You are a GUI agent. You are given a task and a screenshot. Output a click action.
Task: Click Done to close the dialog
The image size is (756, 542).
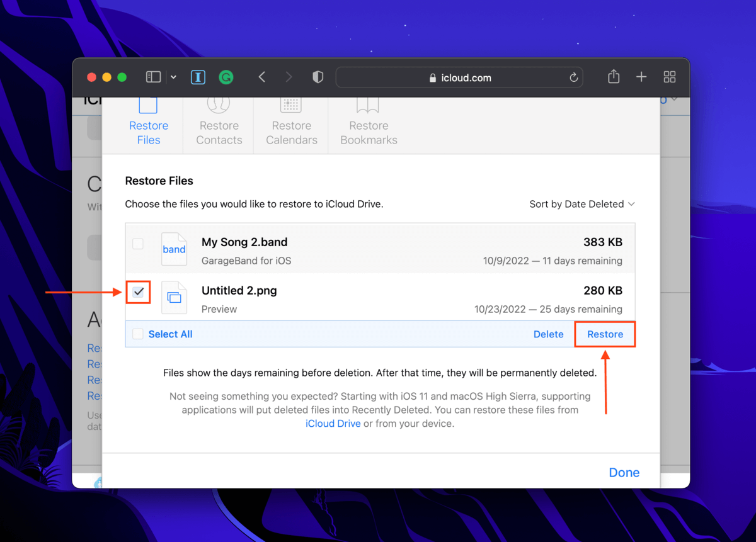624,473
